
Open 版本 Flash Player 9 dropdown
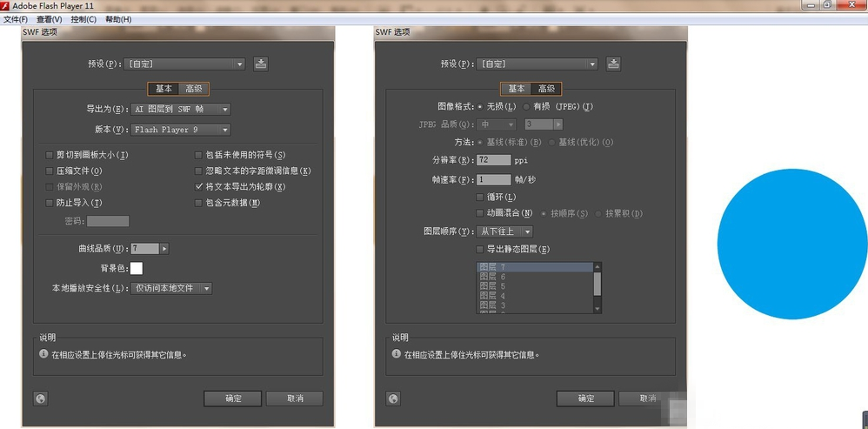coord(180,130)
